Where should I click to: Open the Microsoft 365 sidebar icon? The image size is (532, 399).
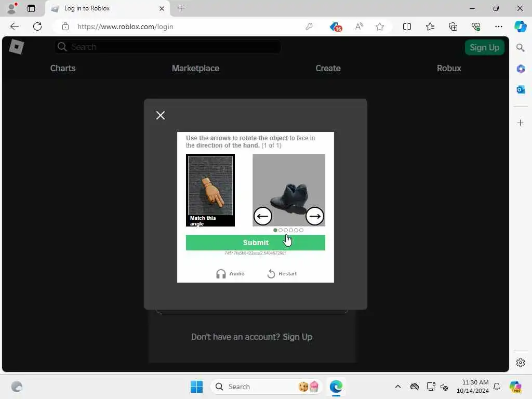click(521, 69)
